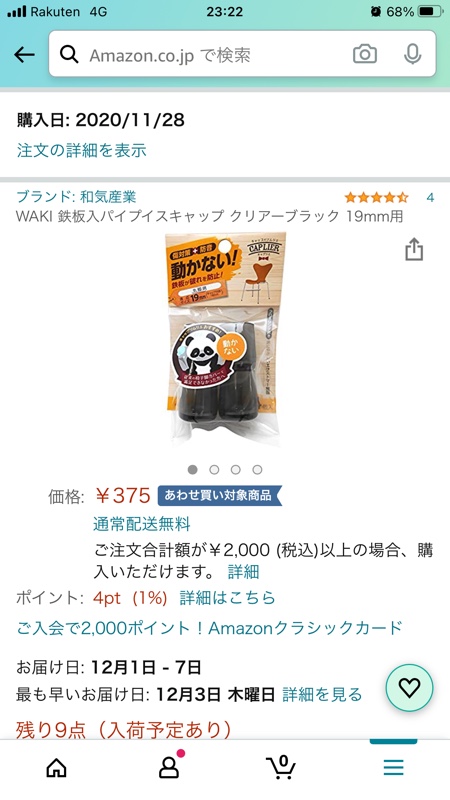Image resolution: width=450 pixels, height=800 pixels.
Task: Tap あわせ買い対象商品 badge
Action: point(219,495)
